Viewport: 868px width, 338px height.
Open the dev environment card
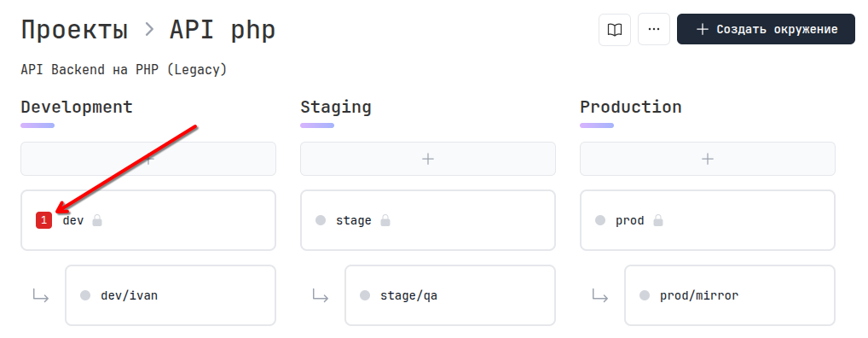click(148, 220)
